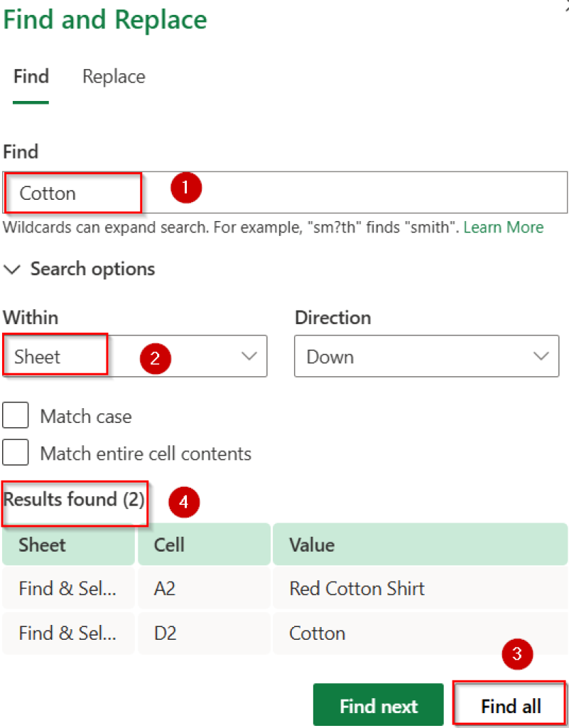Switch to the Replace tab

coord(113,77)
